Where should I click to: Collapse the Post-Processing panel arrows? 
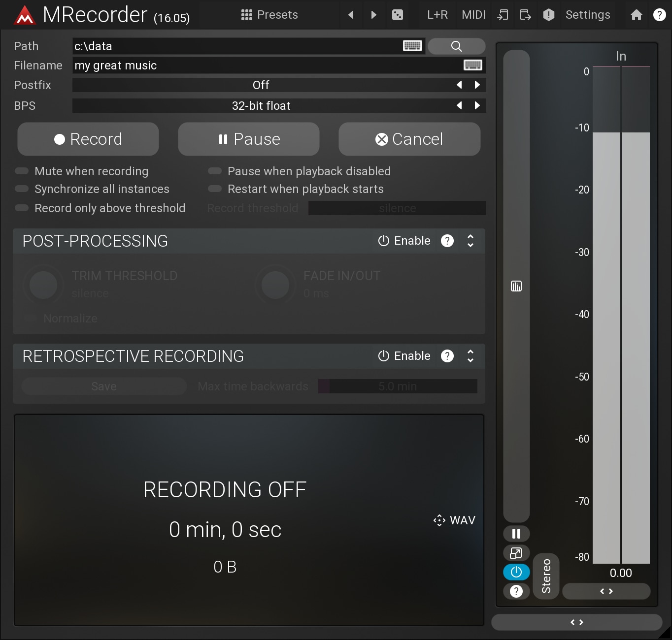[470, 241]
